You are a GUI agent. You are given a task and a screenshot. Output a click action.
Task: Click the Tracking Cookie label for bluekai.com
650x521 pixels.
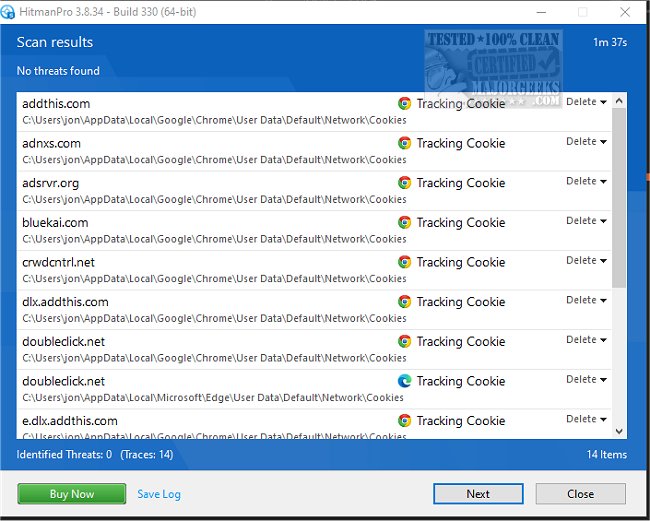pos(461,223)
